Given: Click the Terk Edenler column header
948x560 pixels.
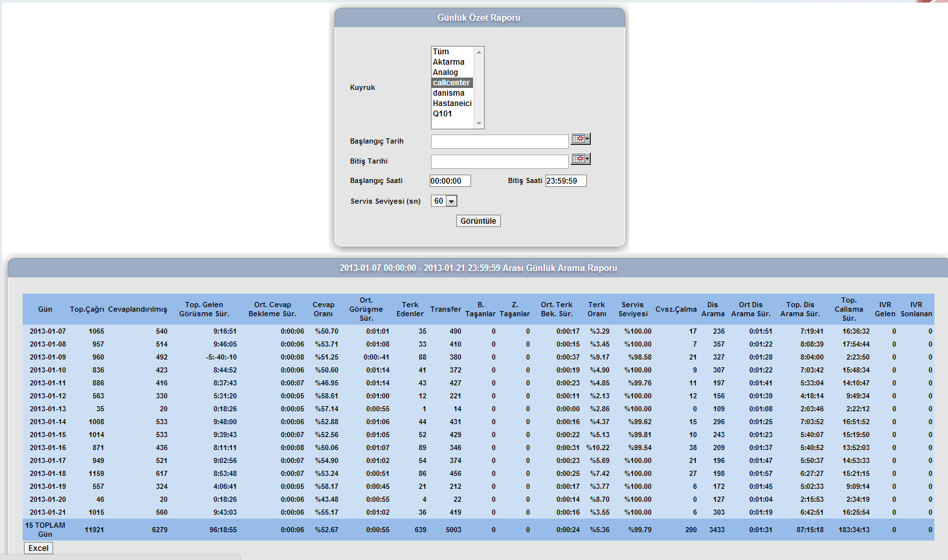Looking at the screenshot, I should pyautogui.click(x=410, y=309).
